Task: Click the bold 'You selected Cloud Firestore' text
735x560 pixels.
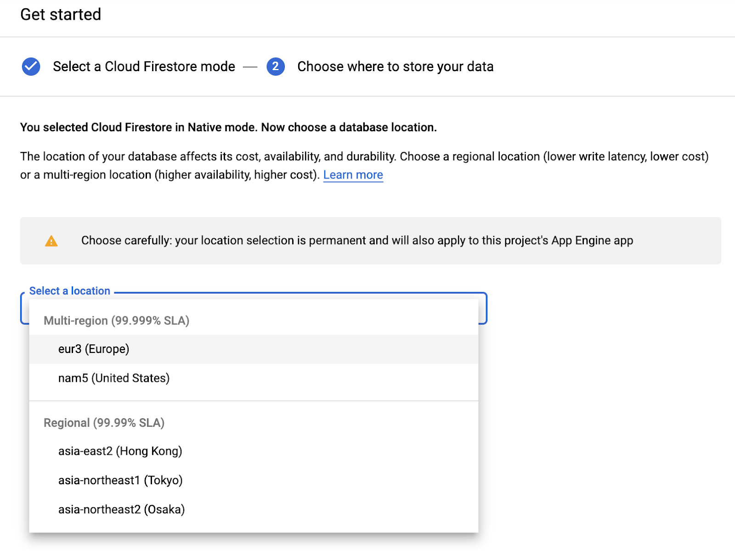Action: click(x=228, y=127)
